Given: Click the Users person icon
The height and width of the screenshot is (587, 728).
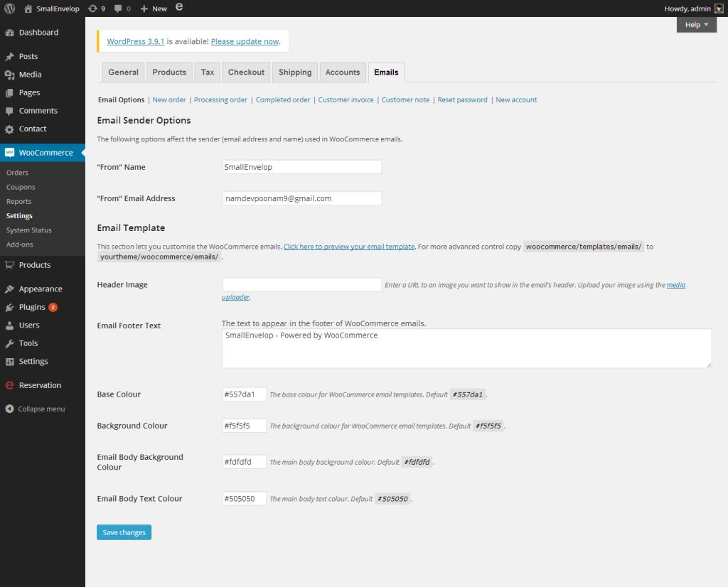Looking at the screenshot, I should click(9, 325).
